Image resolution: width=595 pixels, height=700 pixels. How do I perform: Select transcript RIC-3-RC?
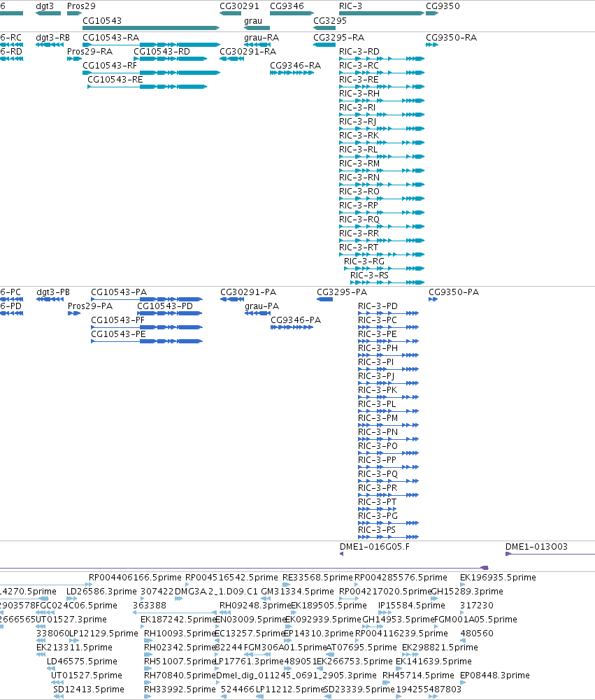[x=382, y=72]
